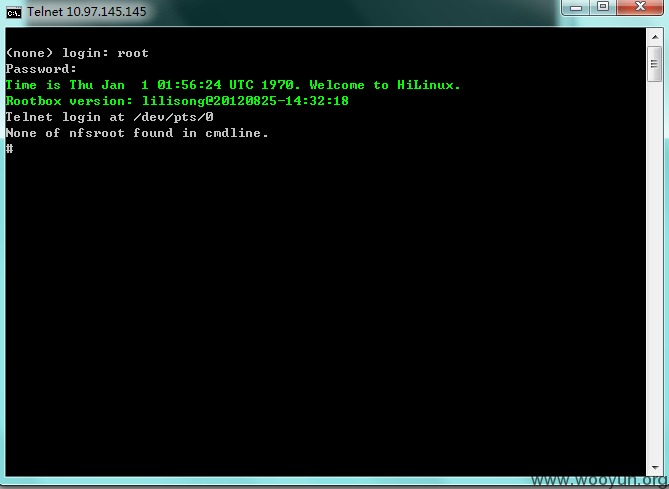Click the vertical scrollbar thumb
Screen dimensions: 669x489
point(654,64)
